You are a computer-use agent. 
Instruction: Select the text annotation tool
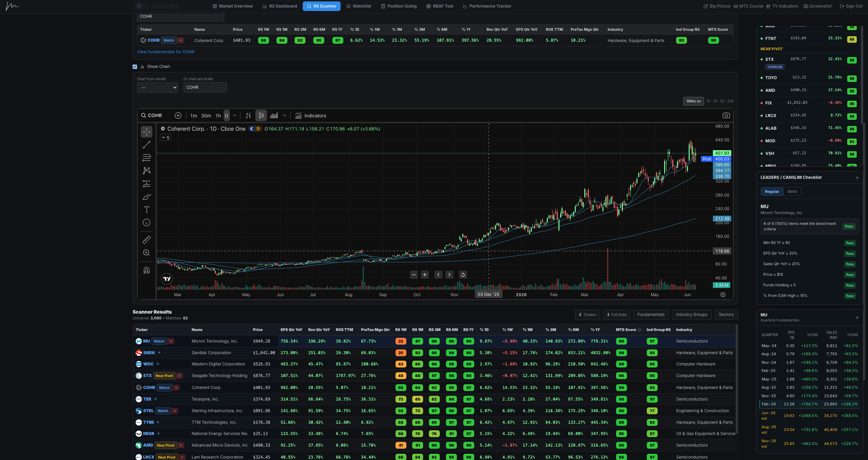tap(147, 210)
